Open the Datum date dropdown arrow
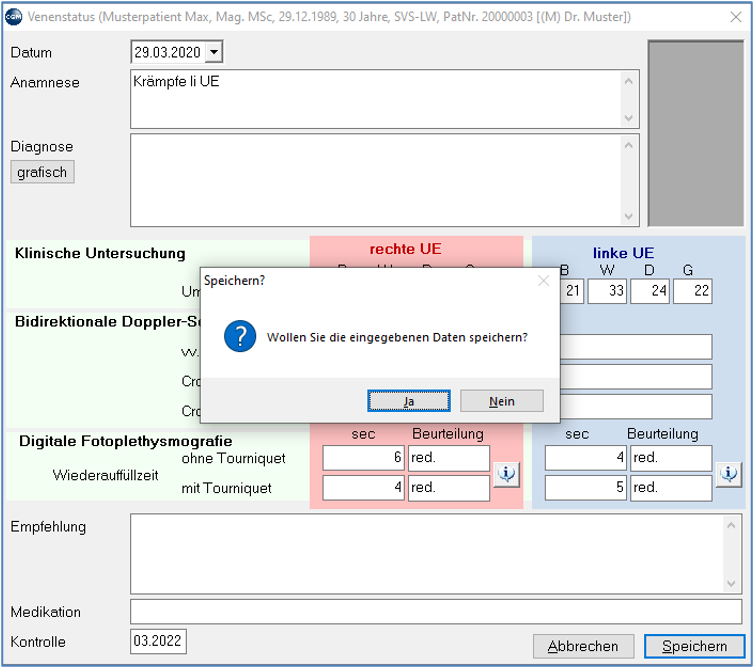Image resolution: width=754 pixels, height=668 pixels. pyautogui.click(x=214, y=52)
